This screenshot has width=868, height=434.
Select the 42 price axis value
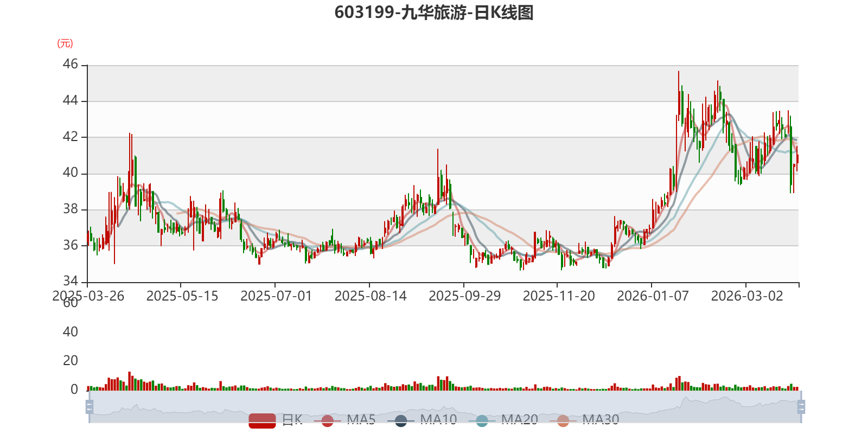pos(71,137)
